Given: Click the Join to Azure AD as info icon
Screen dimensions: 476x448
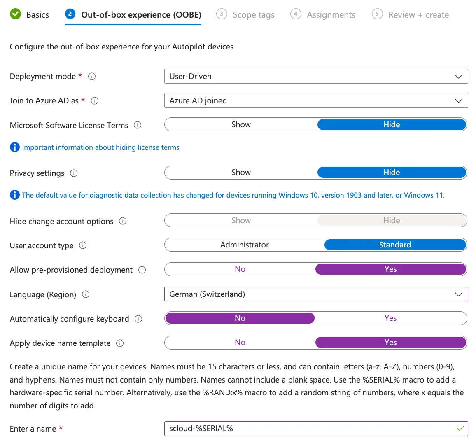Looking at the screenshot, I should pos(95,101).
